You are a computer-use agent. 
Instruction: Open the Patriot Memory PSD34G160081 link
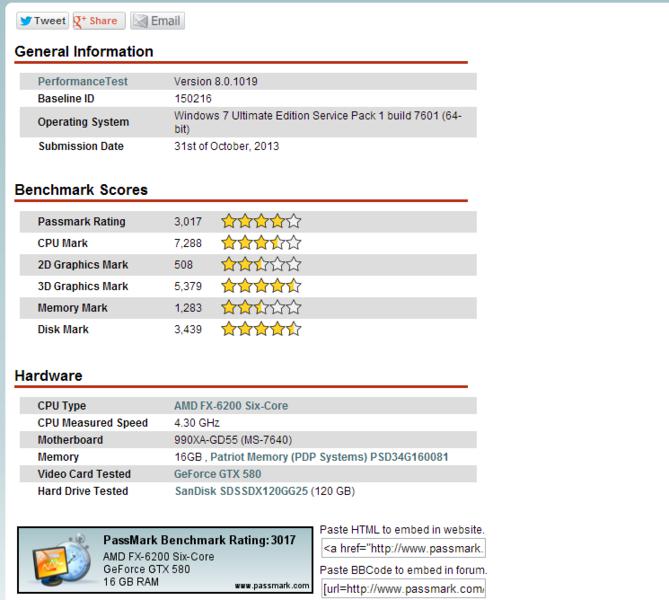coord(329,457)
